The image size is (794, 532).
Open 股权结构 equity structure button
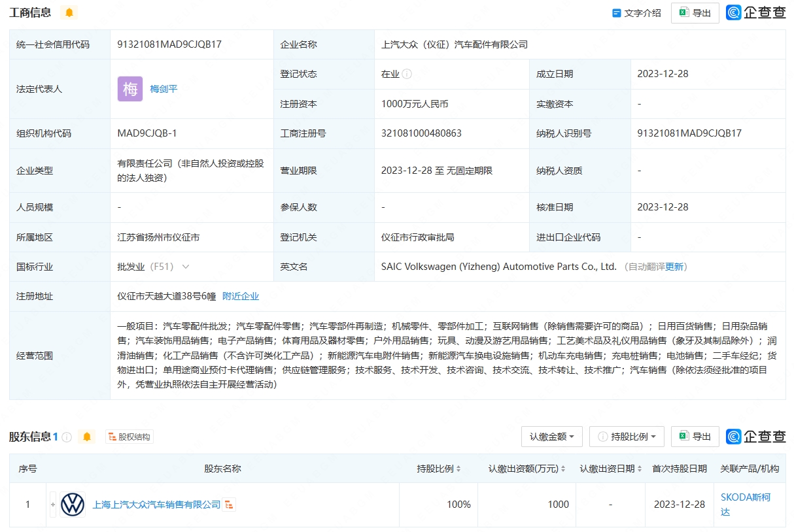pos(129,437)
